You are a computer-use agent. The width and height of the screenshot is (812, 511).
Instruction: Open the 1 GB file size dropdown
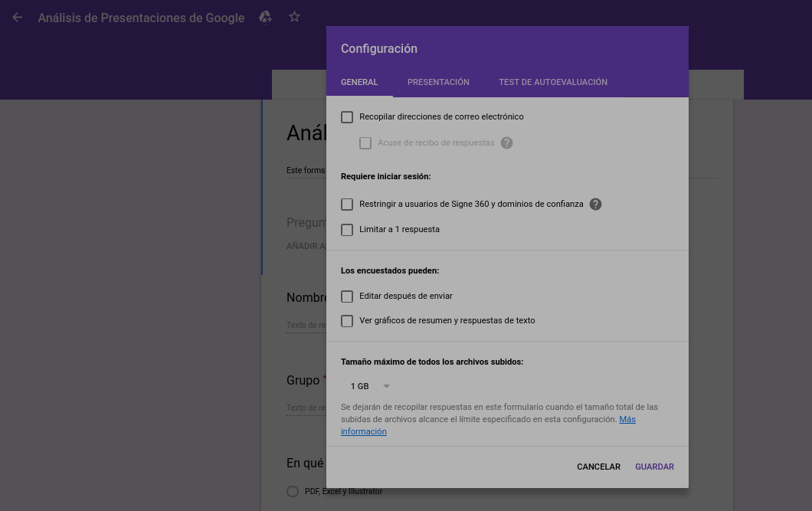pyautogui.click(x=370, y=387)
